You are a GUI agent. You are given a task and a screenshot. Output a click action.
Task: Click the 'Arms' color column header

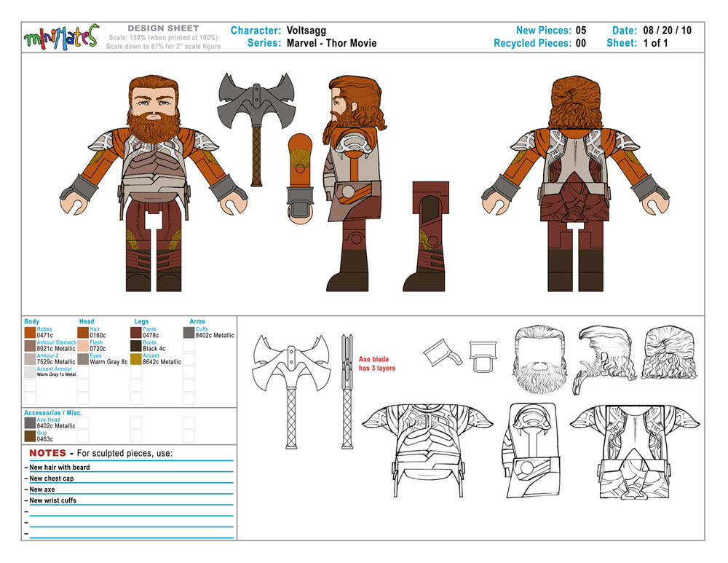[x=197, y=321]
